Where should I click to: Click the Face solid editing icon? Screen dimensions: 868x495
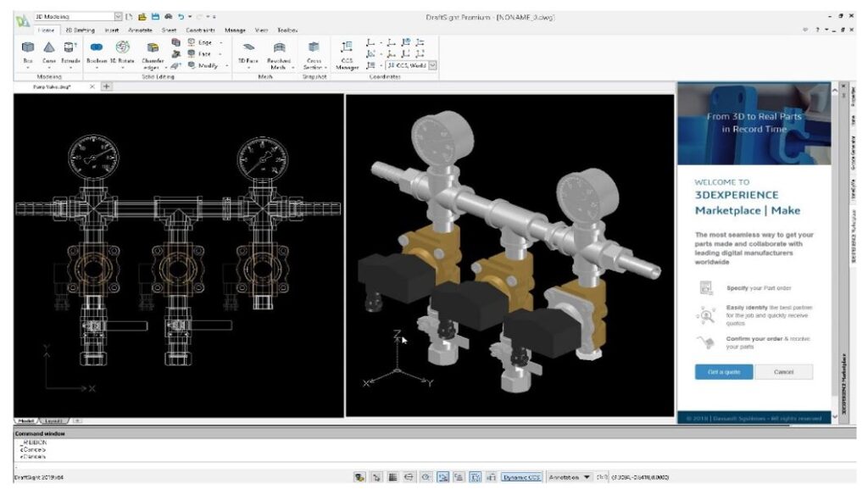[192, 53]
